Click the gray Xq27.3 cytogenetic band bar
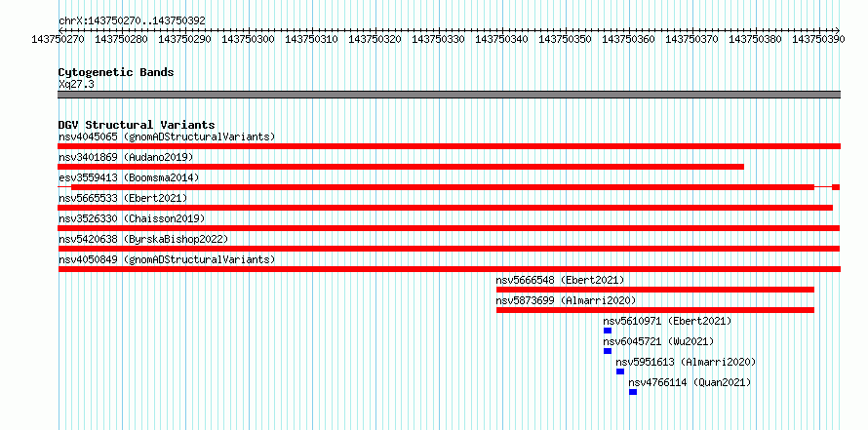 (449, 95)
